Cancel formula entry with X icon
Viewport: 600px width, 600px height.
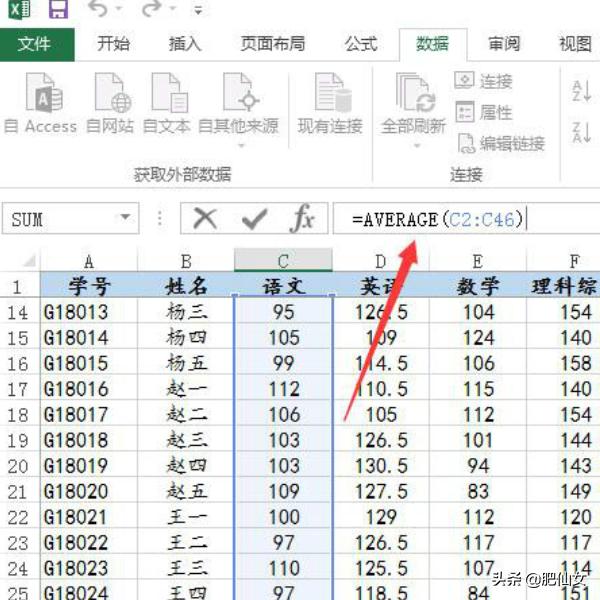(205, 218)
